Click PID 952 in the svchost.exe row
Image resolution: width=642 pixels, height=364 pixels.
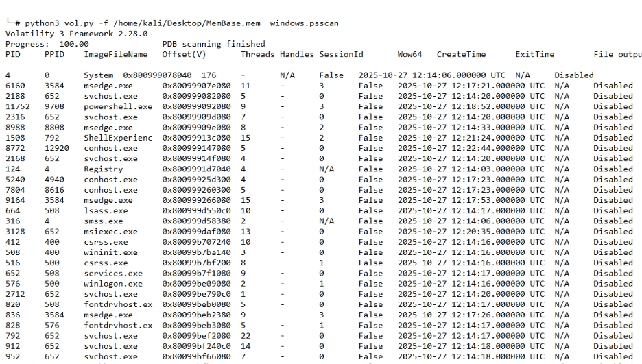tap(13, 356)
